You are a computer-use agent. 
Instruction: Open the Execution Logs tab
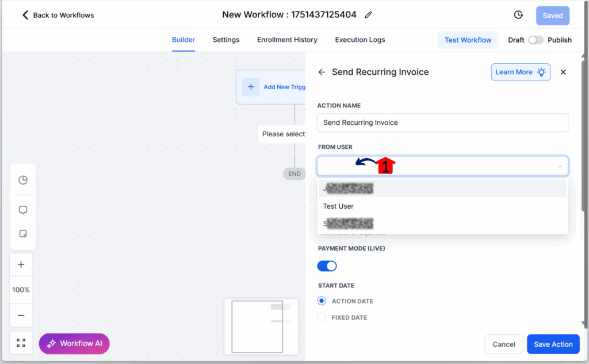(360, 40)
